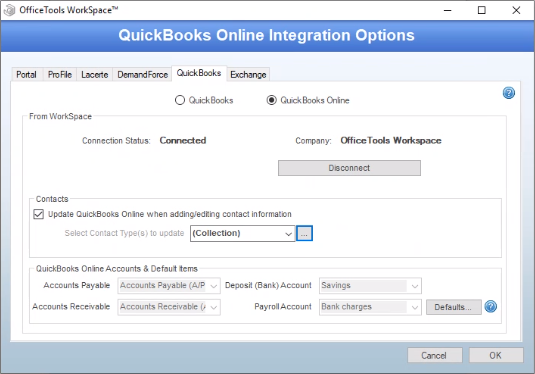Maximize the OfficeTools WorkSpace window

pos(481,10)
